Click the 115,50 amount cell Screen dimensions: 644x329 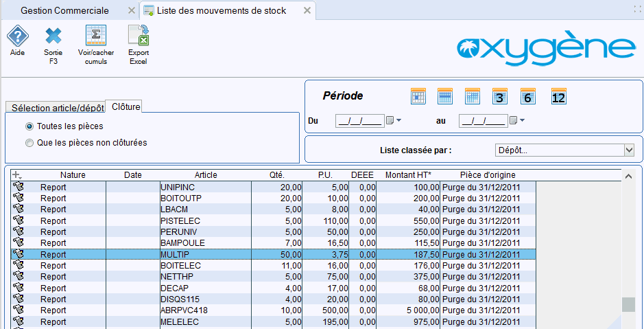click(x=408, y=243)
